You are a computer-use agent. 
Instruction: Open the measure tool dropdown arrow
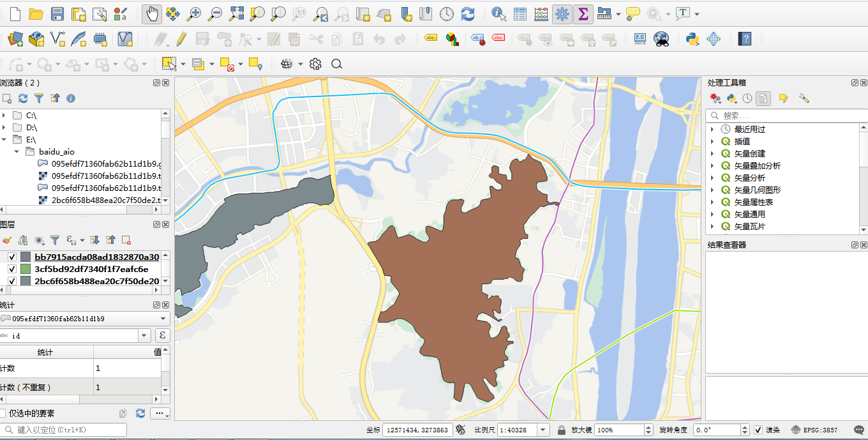(x=618, y=13)
